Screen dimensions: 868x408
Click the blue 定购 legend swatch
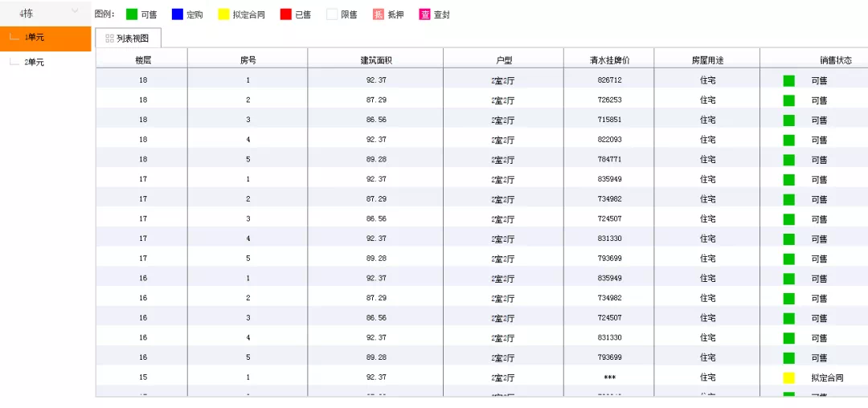(x=177, y=14)
